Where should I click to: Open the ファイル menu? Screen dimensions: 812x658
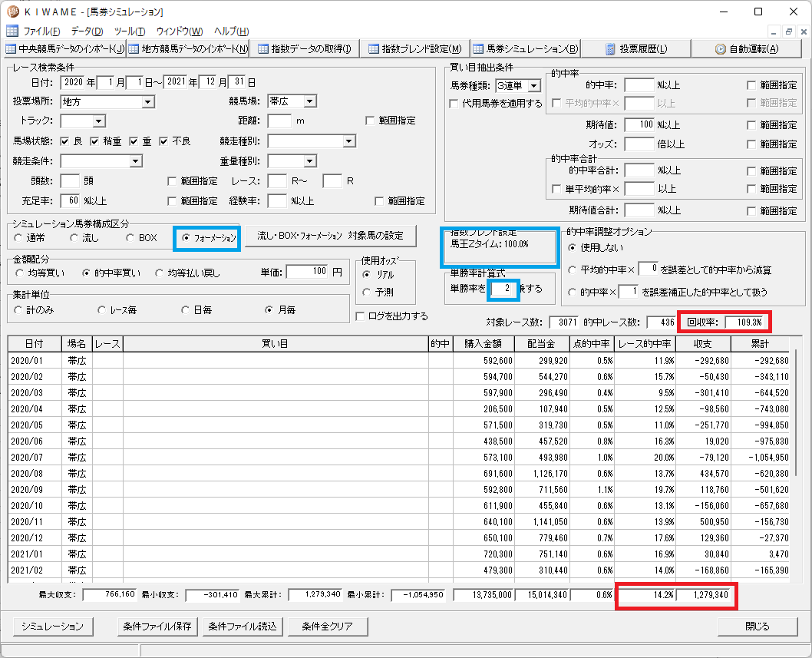tap(41, 31)
